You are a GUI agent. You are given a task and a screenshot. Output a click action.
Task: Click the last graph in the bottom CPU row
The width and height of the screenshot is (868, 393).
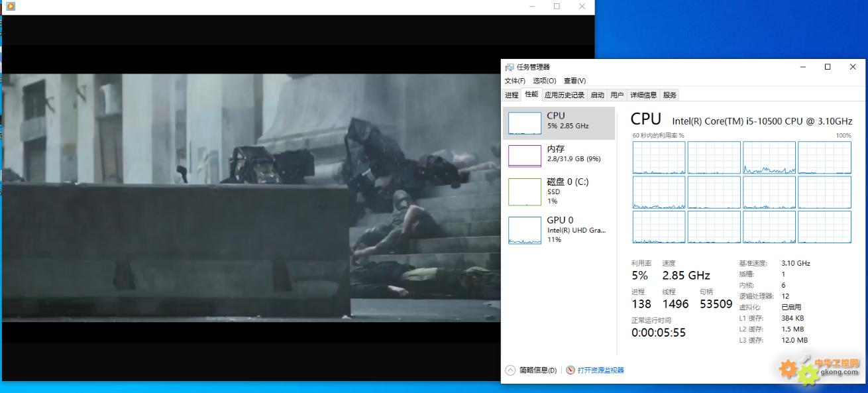824,227
